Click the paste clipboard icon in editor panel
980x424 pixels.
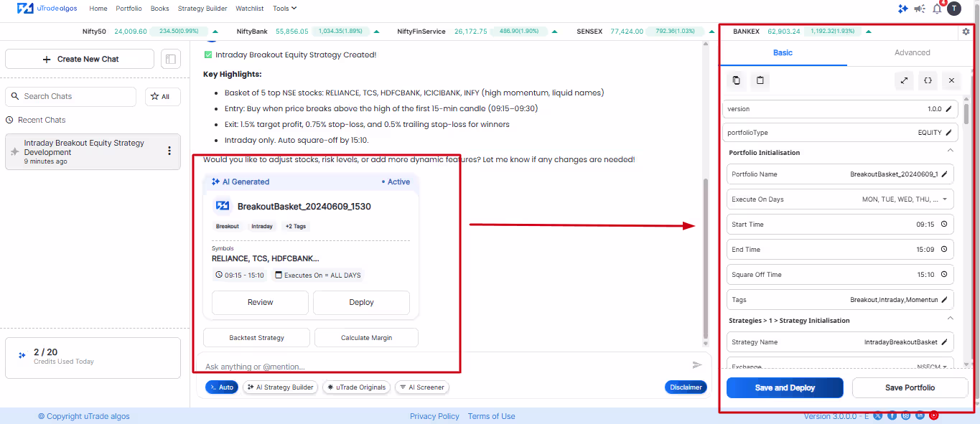point(760,80)
